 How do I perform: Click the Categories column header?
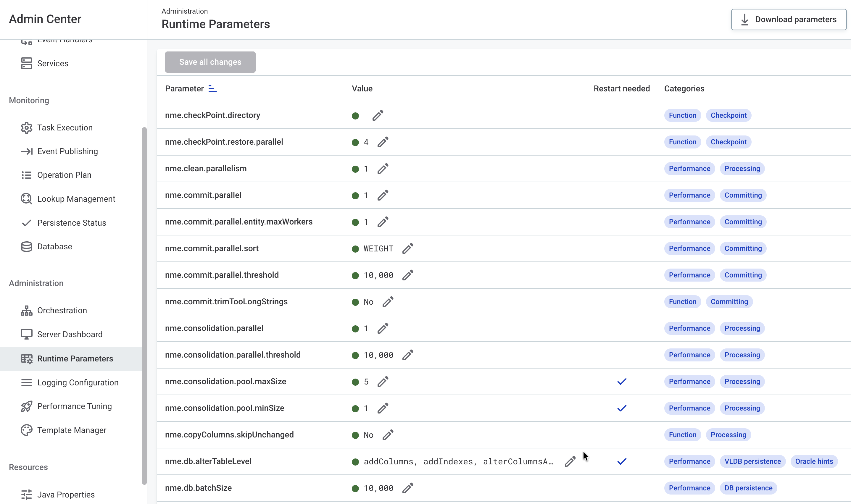684,89
